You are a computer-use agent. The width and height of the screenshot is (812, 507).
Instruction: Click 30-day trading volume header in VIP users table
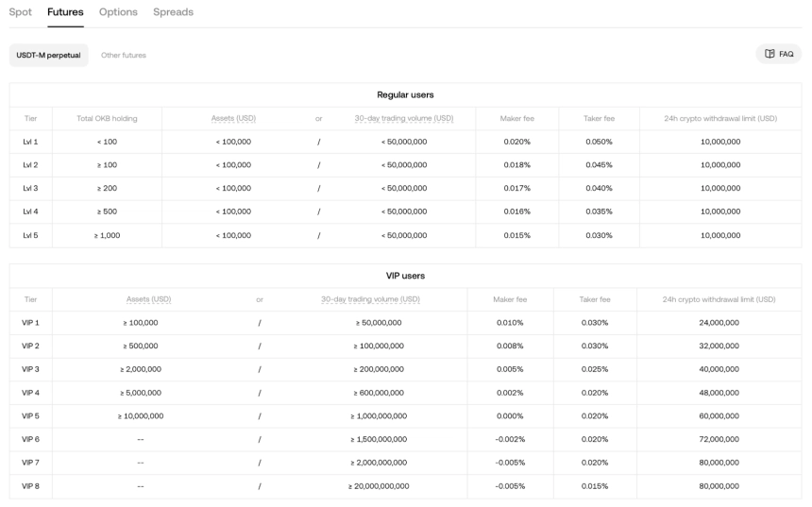[370, 299]
